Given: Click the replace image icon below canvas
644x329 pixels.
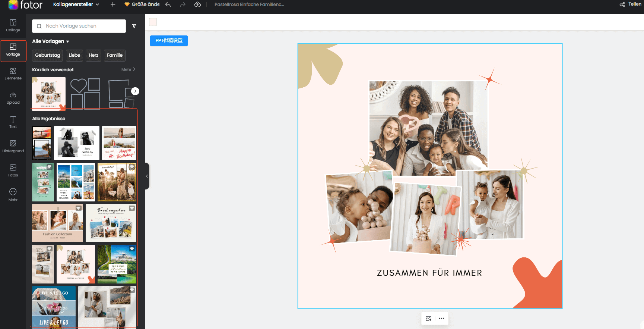Looking at the screenshot, I should click(428, 319).
